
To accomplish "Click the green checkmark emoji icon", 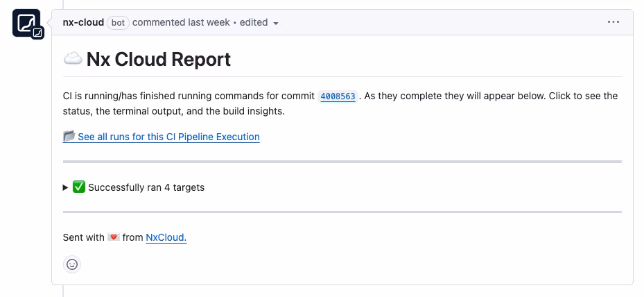I will [79, 187].
